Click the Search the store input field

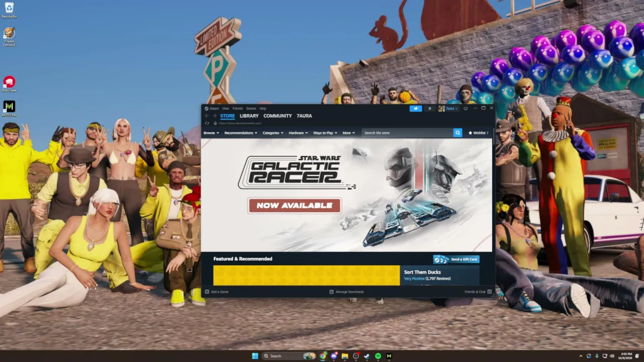pyautogui.click(x=407, y=133)
